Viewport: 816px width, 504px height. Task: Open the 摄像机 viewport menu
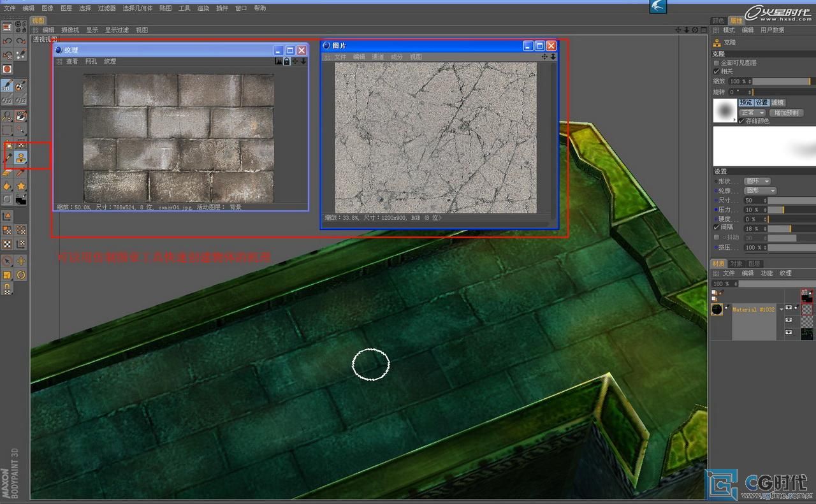click(x=70, y=30)
